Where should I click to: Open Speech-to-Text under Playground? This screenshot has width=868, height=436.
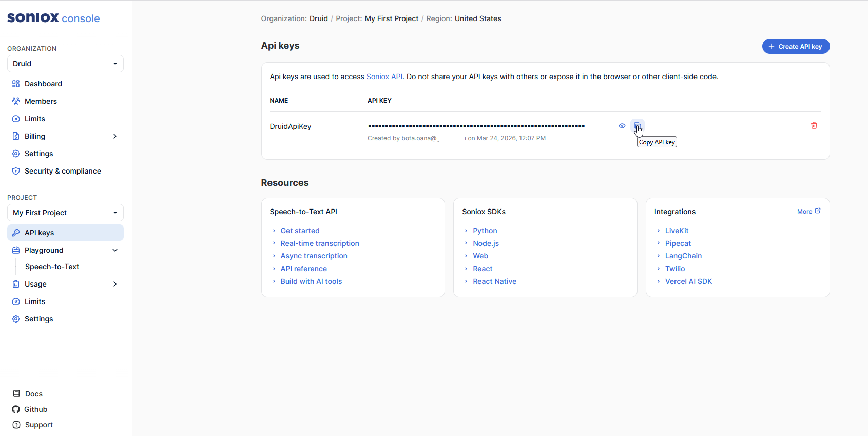click(52, 267)
